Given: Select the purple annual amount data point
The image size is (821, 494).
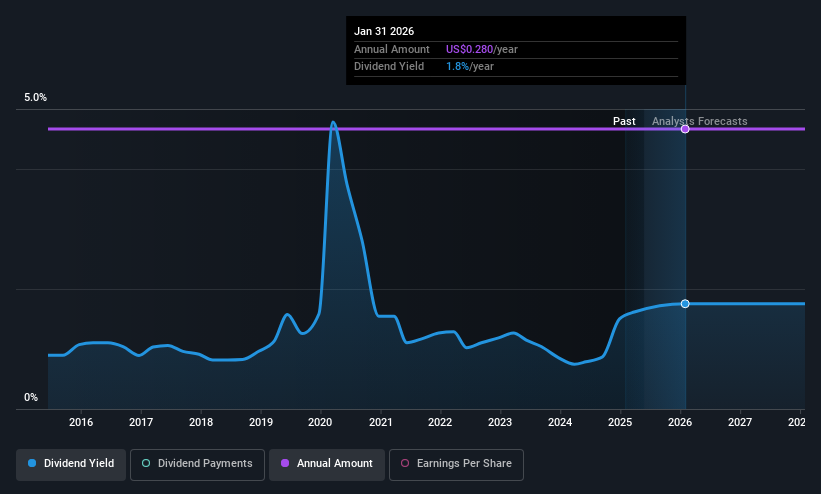Looking at the screenshot, I should [x=685, y=129].
